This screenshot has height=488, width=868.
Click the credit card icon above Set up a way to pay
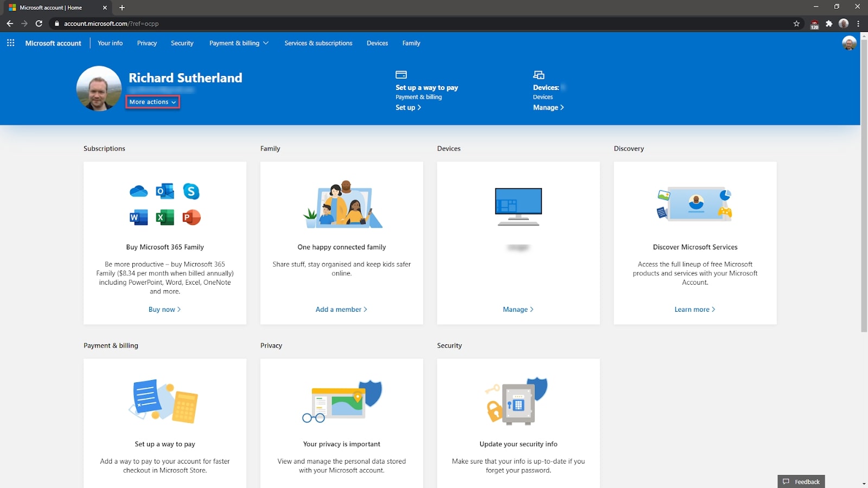[x=401, y=75]
